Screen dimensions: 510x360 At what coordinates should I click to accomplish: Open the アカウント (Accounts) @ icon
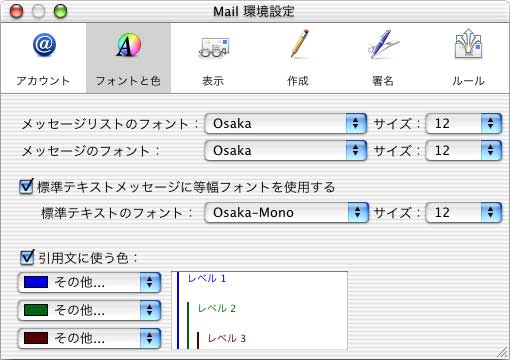44,45
